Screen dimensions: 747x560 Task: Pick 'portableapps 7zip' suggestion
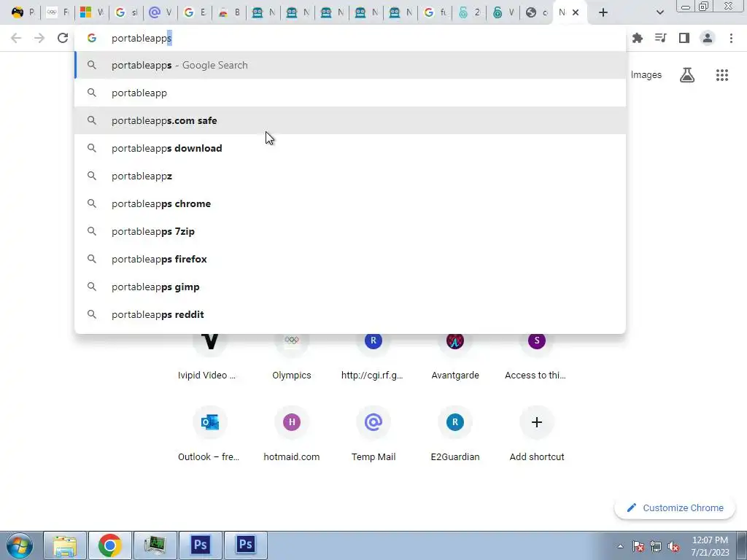[x=350, y=231]
